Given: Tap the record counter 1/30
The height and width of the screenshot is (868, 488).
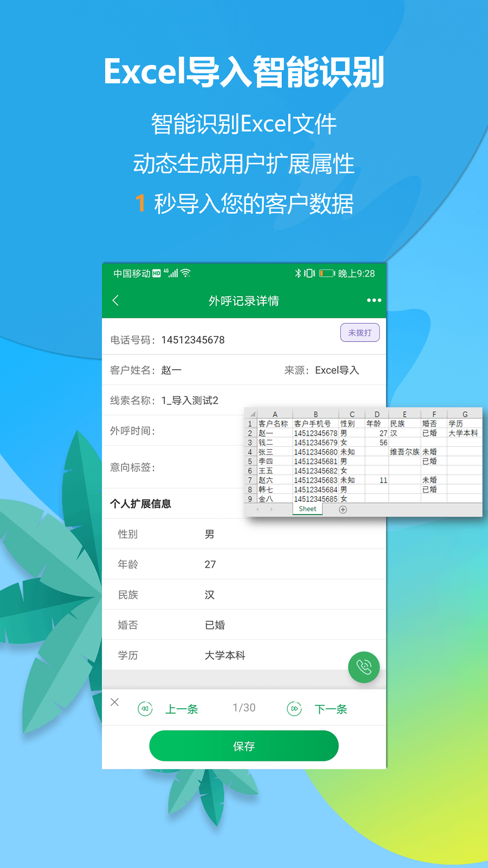Looking at the screenshot, I should (x=244, y=708).
